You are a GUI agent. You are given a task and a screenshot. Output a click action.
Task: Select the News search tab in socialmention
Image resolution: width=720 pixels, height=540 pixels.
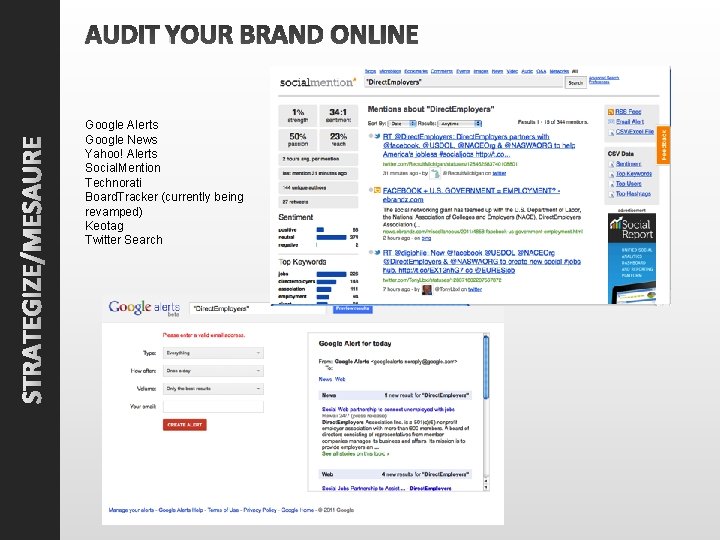pyautogui.click(x=497, y=71)
